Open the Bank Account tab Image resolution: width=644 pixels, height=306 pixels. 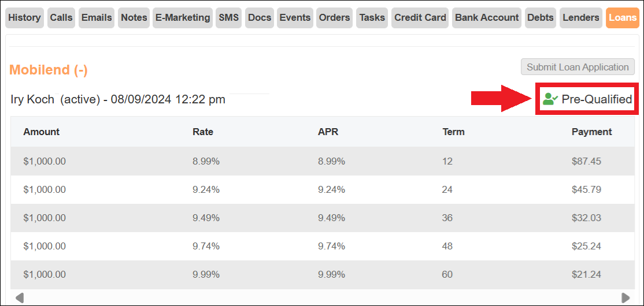[487, 18]
